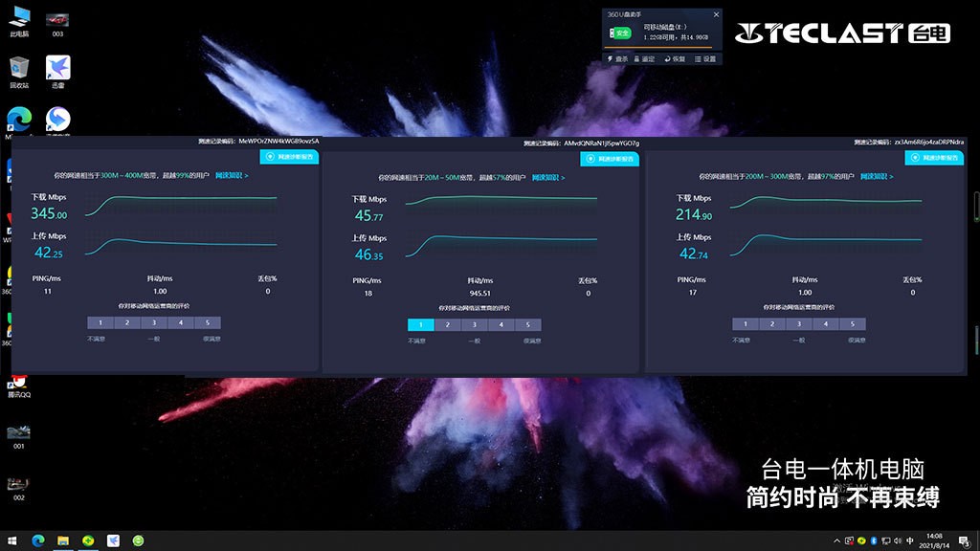Rate 1 in the 345.00 Mbps panel
980x551 pixels.
point(100,322)
